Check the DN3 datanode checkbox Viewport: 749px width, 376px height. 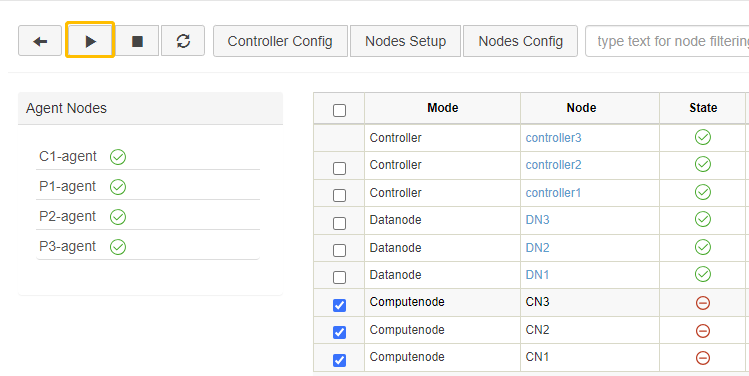pos(339,223)
